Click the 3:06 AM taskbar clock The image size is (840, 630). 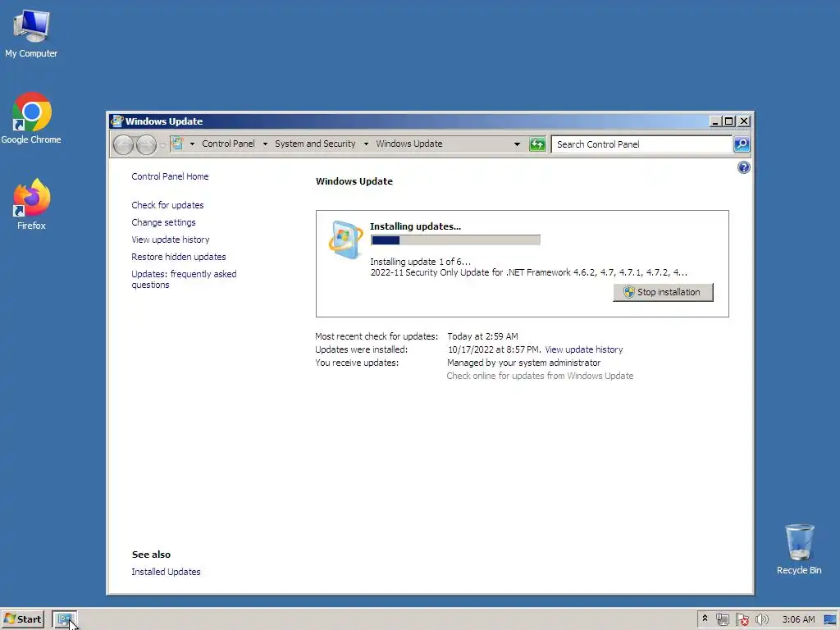click(x=798, y=619)
